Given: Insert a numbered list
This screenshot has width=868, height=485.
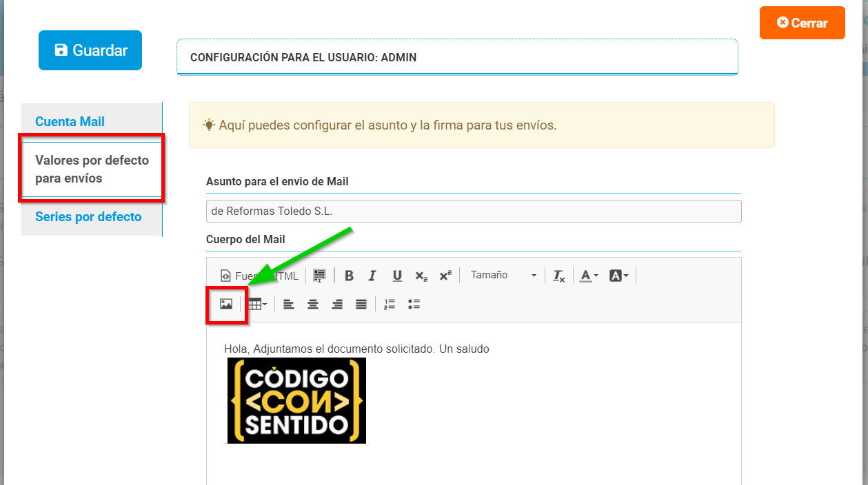Looking at the screenshot, I should [390, 304].
